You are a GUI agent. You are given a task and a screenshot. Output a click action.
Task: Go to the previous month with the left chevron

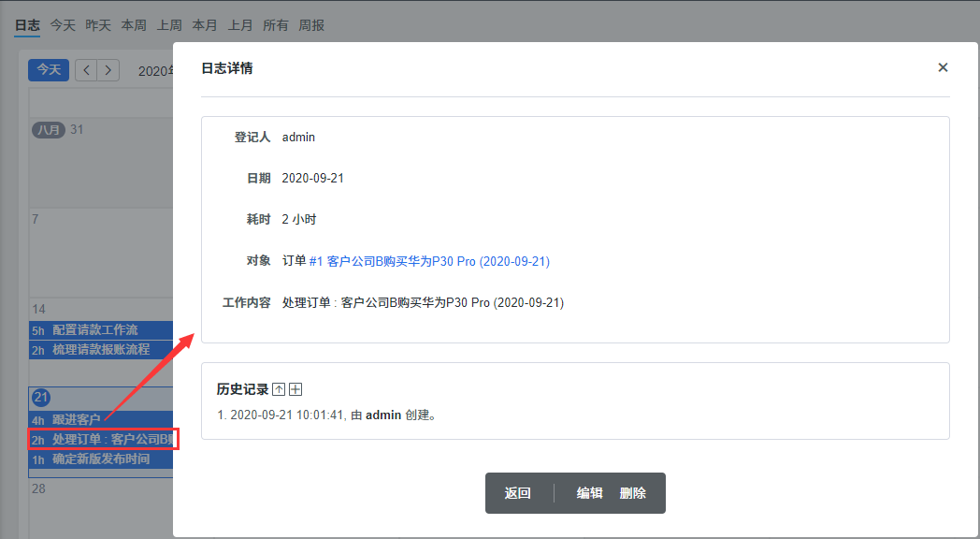point(86,70)
